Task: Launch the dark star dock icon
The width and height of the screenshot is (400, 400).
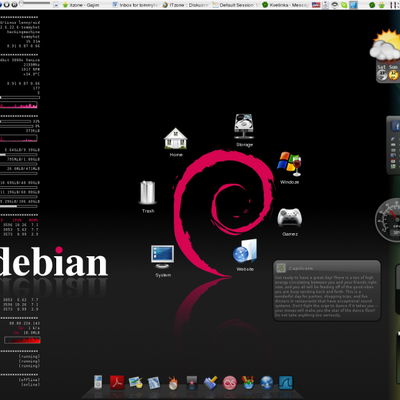Action: [x=192, y=383]
